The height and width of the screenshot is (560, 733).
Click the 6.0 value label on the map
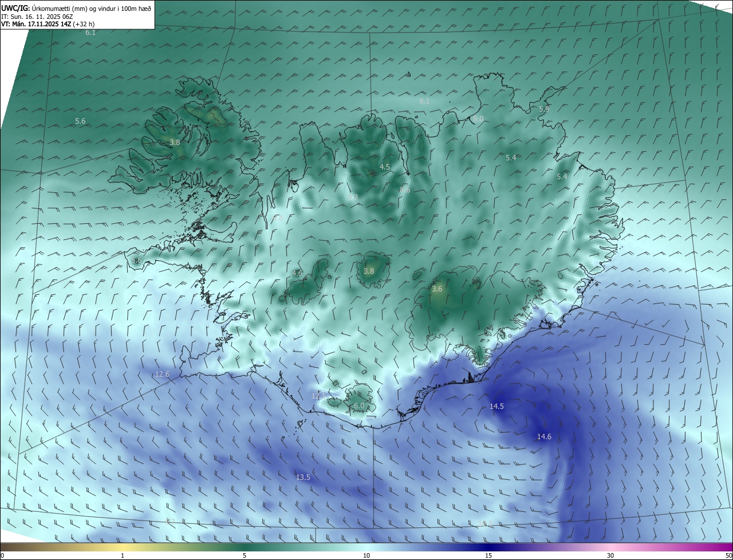click(x=359, y=405)
